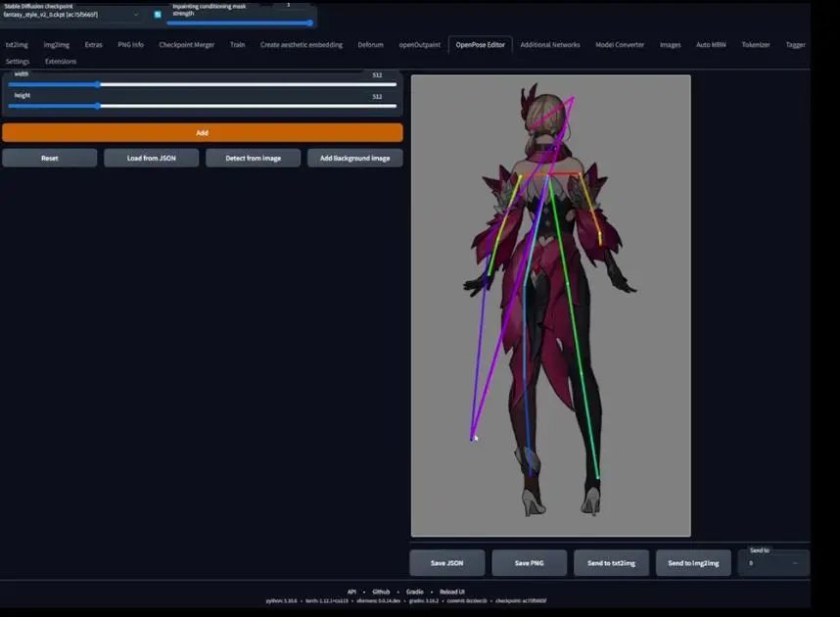Click the orange Add button

coord(202,133)
